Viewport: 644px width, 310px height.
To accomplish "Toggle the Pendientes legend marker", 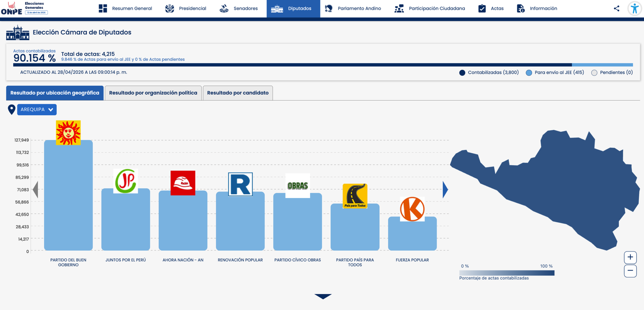I will tap(594, 73).
